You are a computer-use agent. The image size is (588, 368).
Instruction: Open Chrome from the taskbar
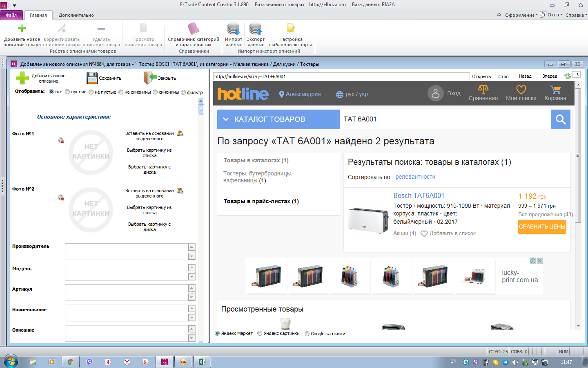click(x=71, y=362)
